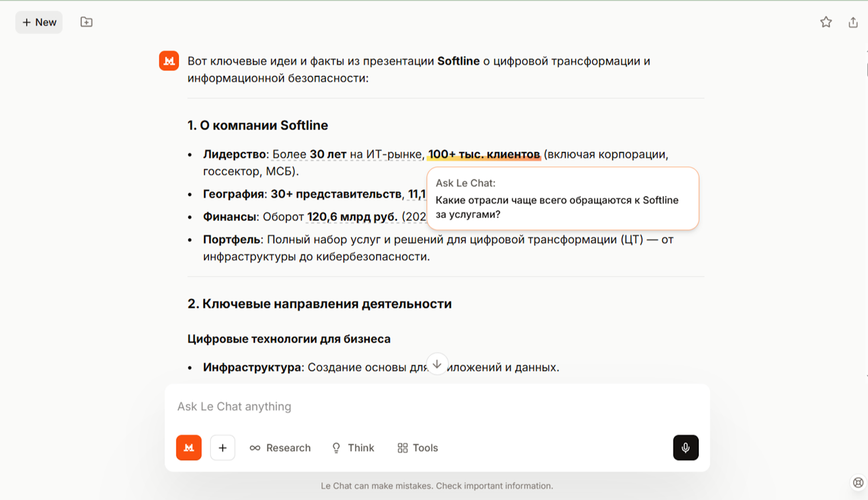
Task: Star this conversation as favorite
Action: (826, 22)
